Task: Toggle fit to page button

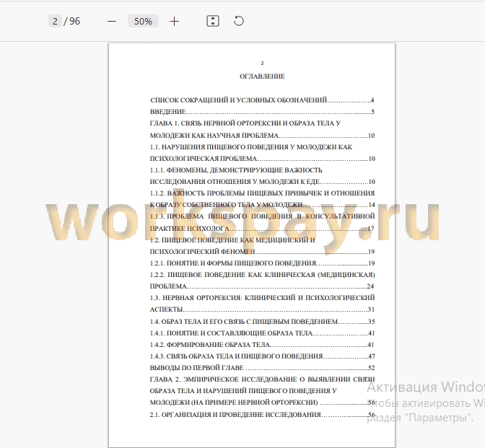Action: [213, 21]
